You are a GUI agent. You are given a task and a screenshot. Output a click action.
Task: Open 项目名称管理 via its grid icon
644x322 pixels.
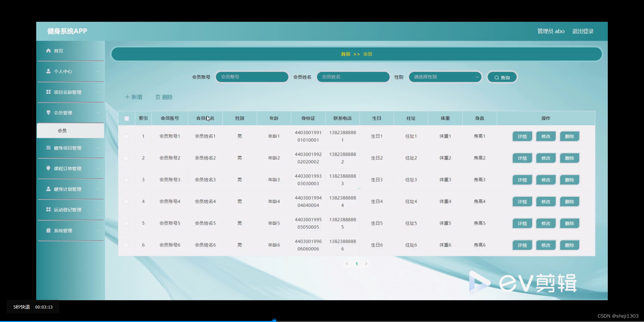(x=48, y=92)
